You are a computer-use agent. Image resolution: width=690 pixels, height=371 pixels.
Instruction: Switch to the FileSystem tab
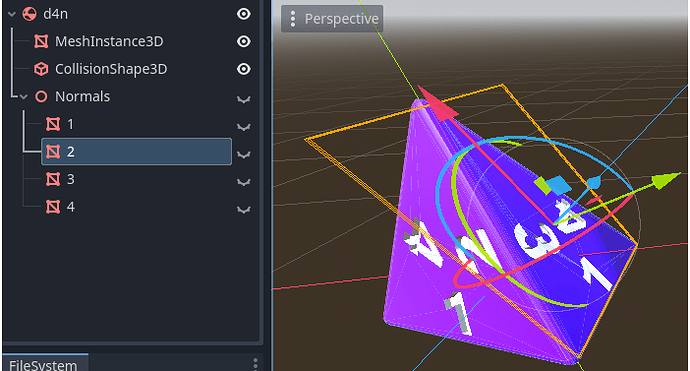(x=44, y=364)
